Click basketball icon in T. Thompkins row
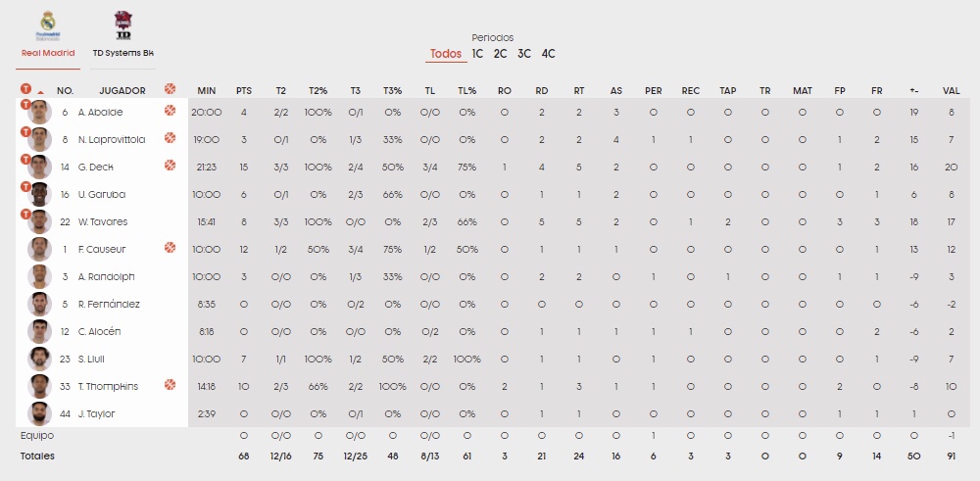This screenshot has height=481, width=980. (170, 385)
